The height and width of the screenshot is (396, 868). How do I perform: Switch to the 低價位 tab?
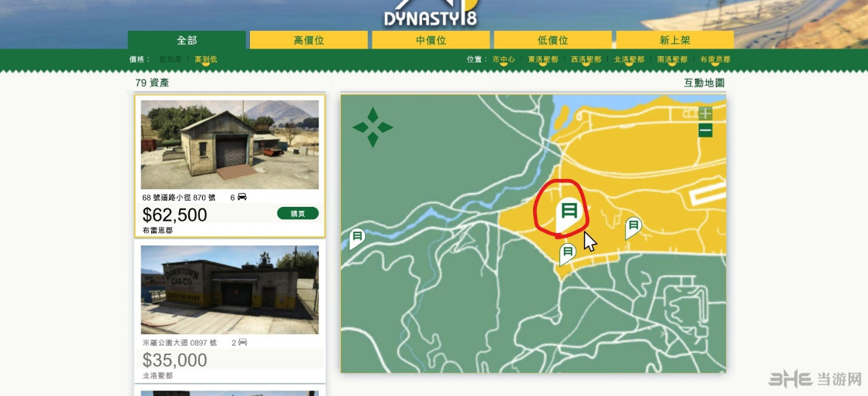pos(552,40)
